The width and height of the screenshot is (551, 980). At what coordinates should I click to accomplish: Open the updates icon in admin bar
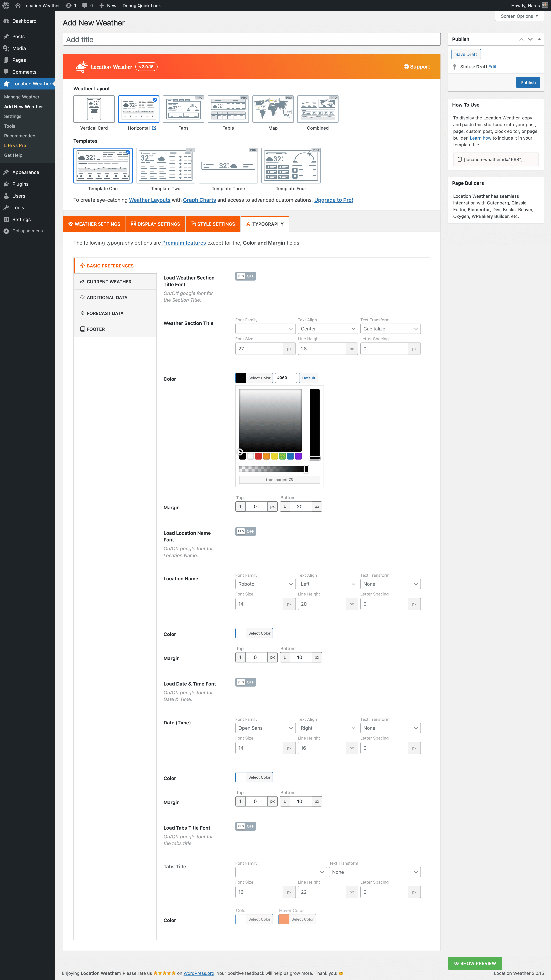tap(69, 5)
